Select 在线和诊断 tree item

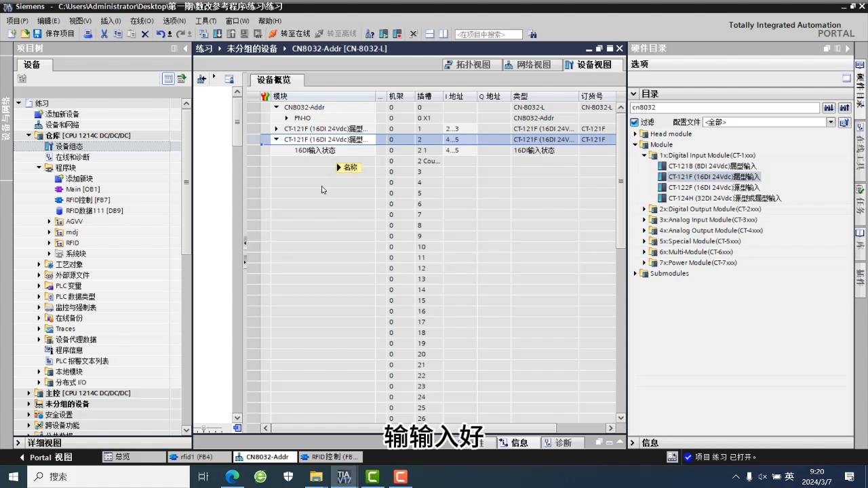(x=73, y=157)
